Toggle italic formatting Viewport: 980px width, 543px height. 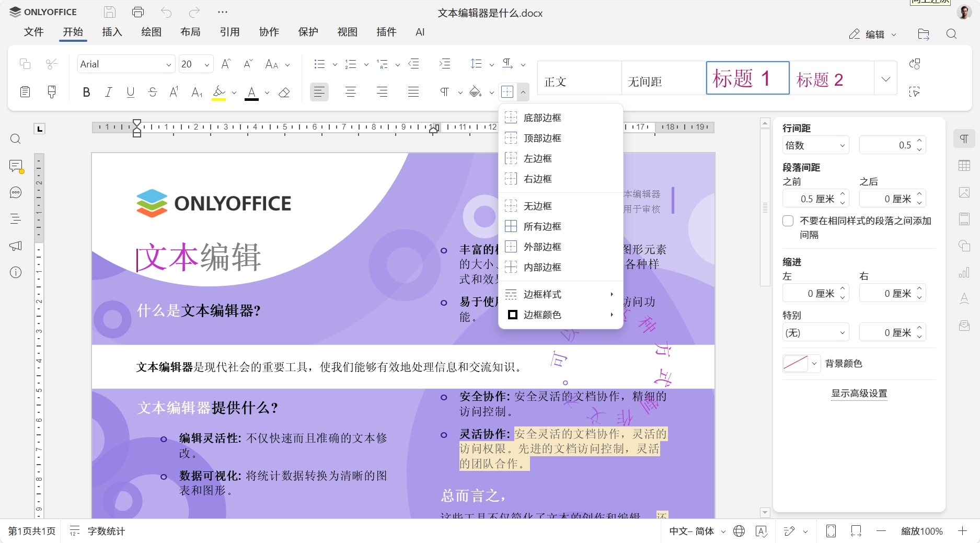pos(108,93)
